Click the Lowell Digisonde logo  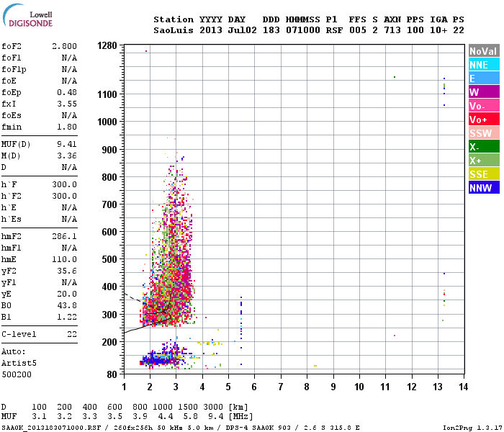[x=27, y=16]
